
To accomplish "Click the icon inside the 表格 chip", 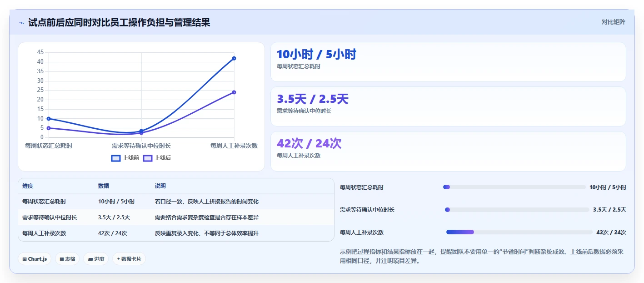I will click(62, 259).
